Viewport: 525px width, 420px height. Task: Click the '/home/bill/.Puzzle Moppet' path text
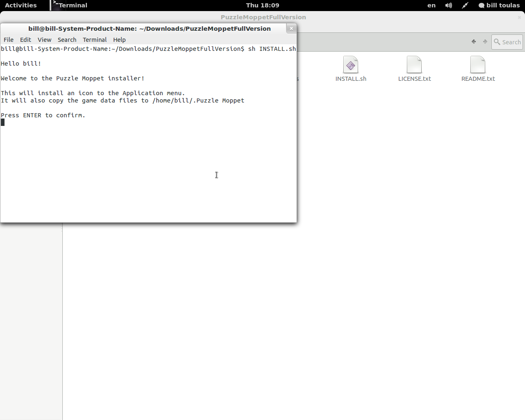coord(198,100)
